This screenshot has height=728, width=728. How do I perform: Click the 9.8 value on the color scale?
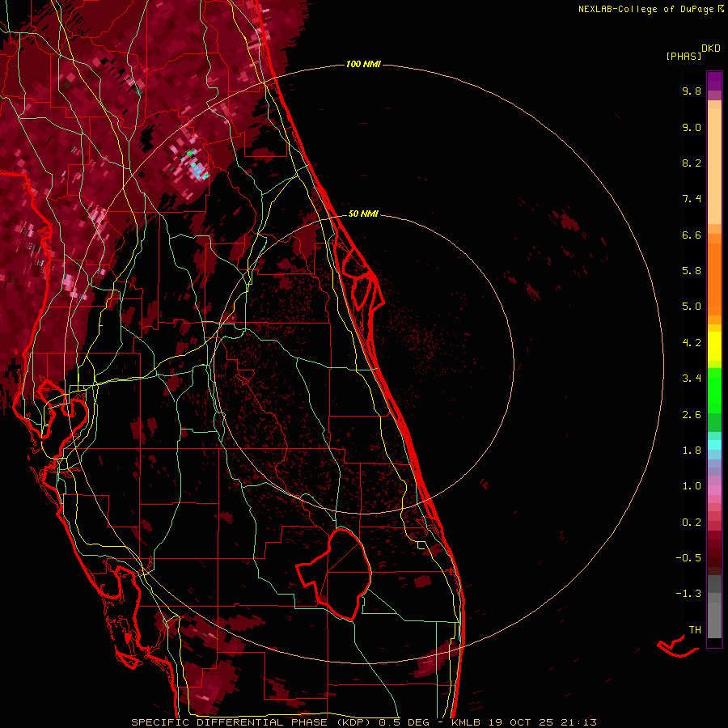(x=692, y=91)
